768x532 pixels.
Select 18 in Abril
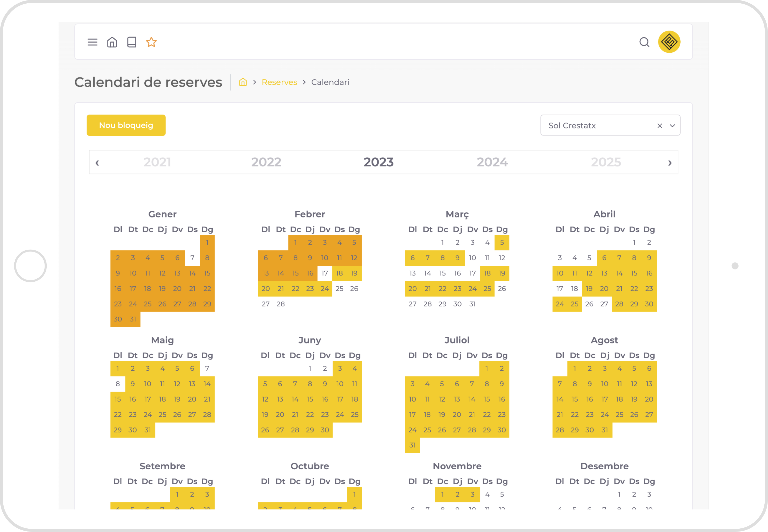click(574, 289)
